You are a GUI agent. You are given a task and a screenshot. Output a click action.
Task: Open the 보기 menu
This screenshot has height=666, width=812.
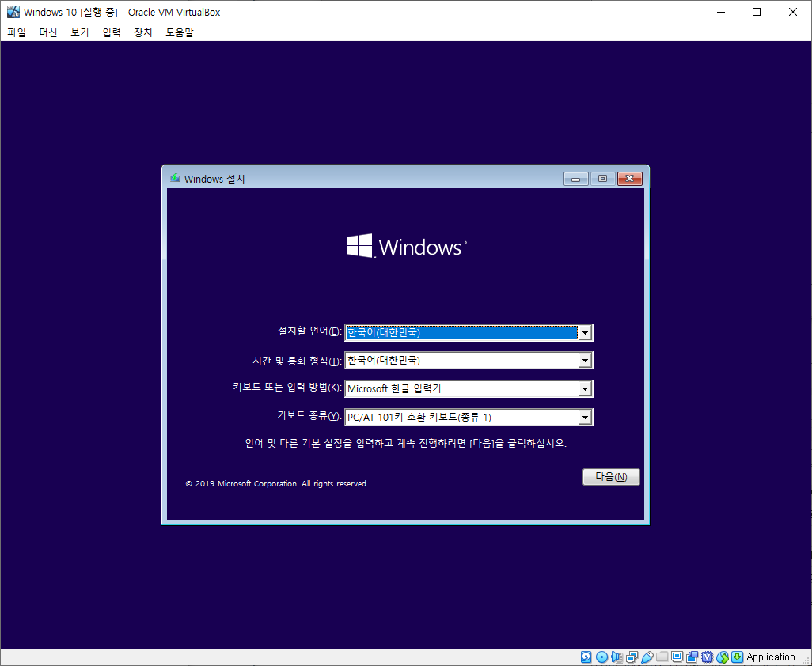80,32
